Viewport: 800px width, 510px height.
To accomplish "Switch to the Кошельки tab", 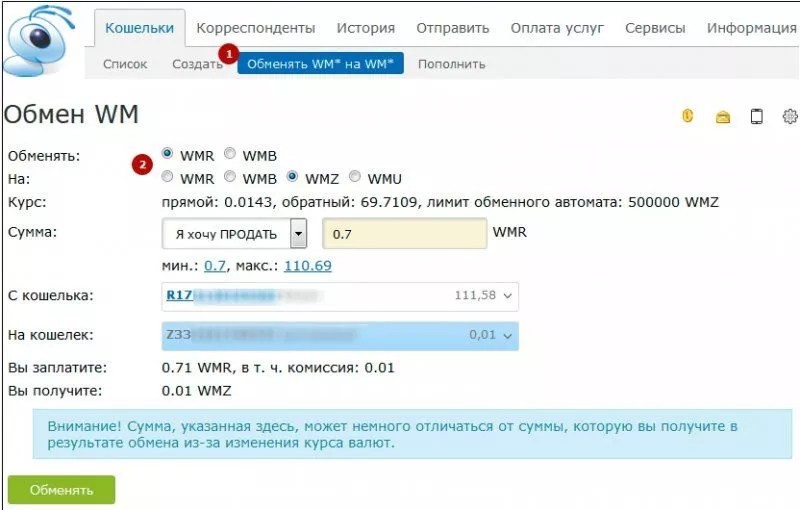I will [x=139, y=28].
